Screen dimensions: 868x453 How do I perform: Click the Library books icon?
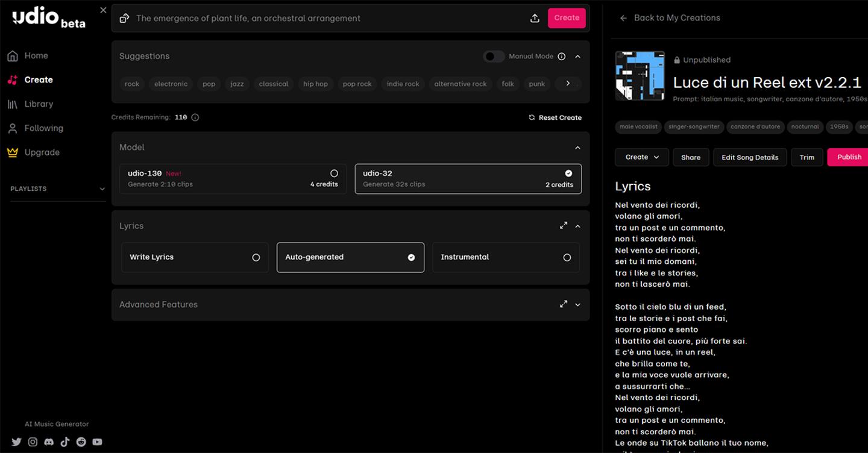point(13,104)
